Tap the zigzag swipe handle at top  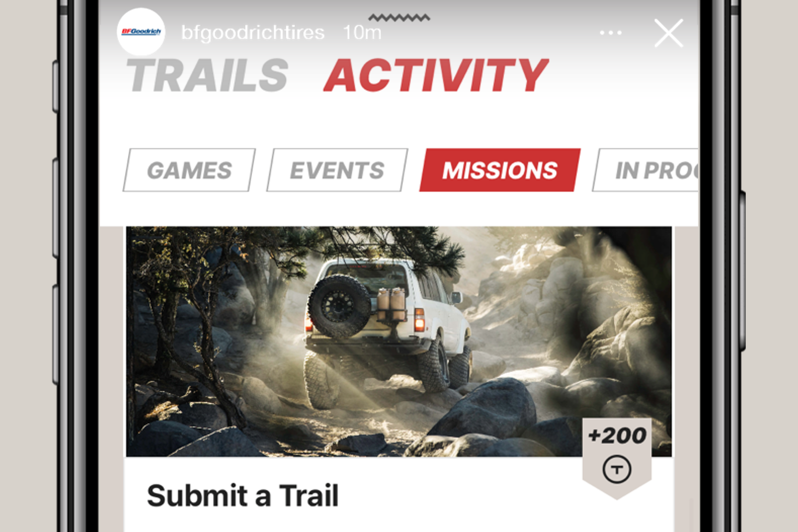coord(399,17)
